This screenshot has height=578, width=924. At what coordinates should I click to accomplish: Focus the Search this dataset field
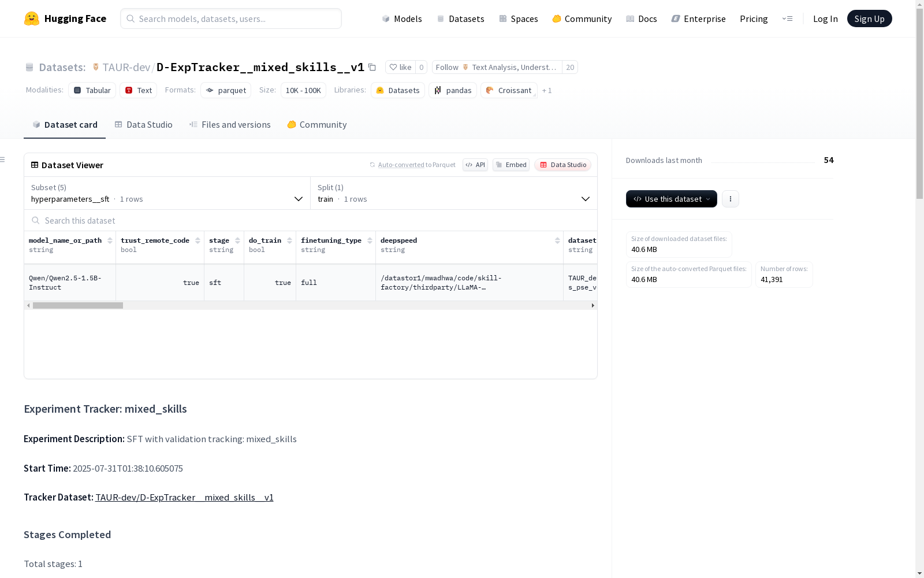coord(311,220)
